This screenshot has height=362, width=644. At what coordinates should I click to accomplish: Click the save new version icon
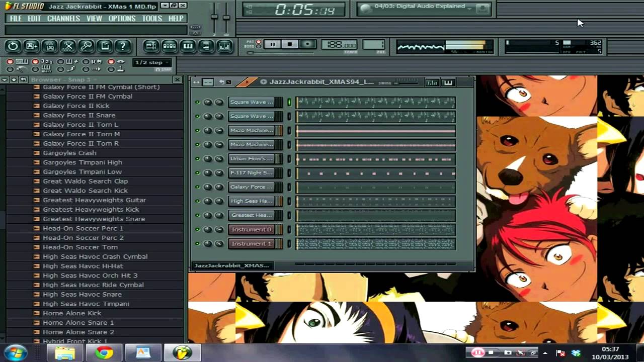click(31, 46)
